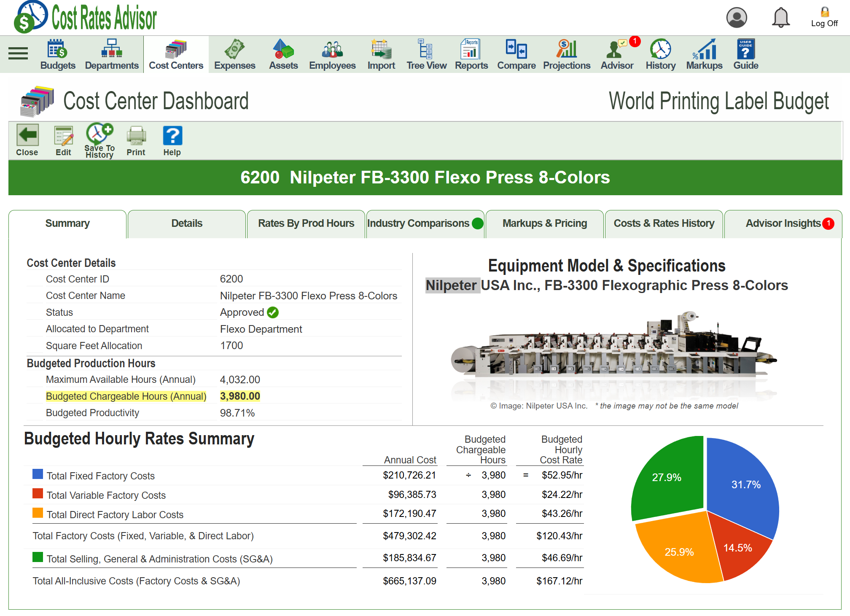Edit this cost center
Screen dimensions: 850x616
click(64, 140)
